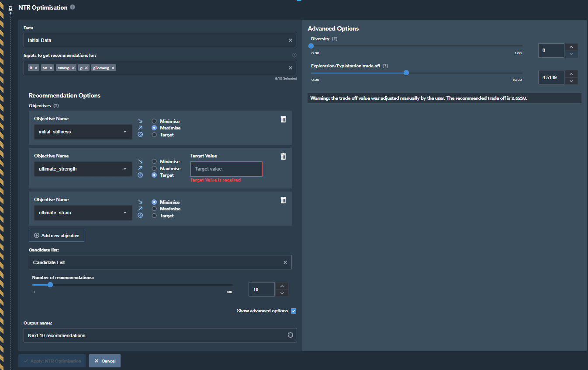Image resolution: width=588 pixels, height=370 pixels.
Task: Click info icon above the inputs field
Action: 294,55
